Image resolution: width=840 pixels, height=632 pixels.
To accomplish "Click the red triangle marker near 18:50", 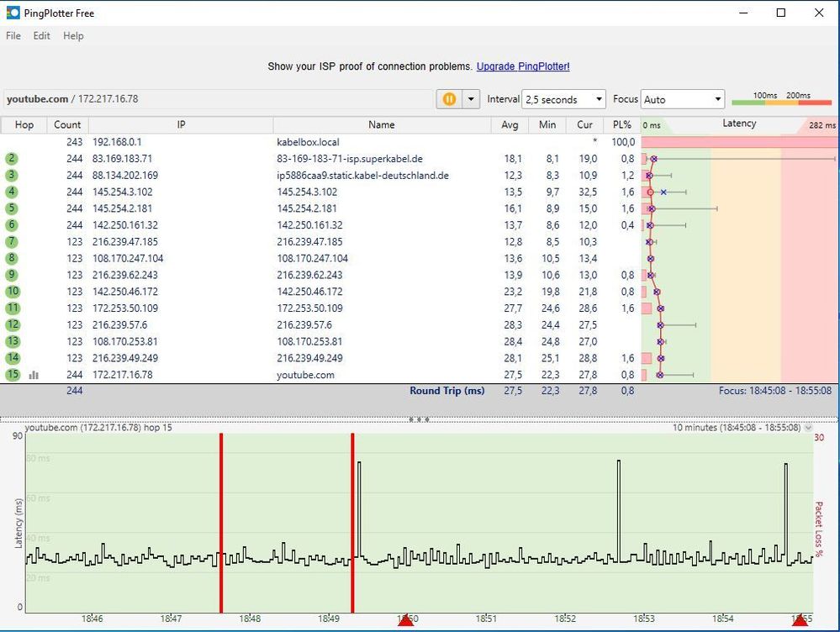I will point(405,620).
